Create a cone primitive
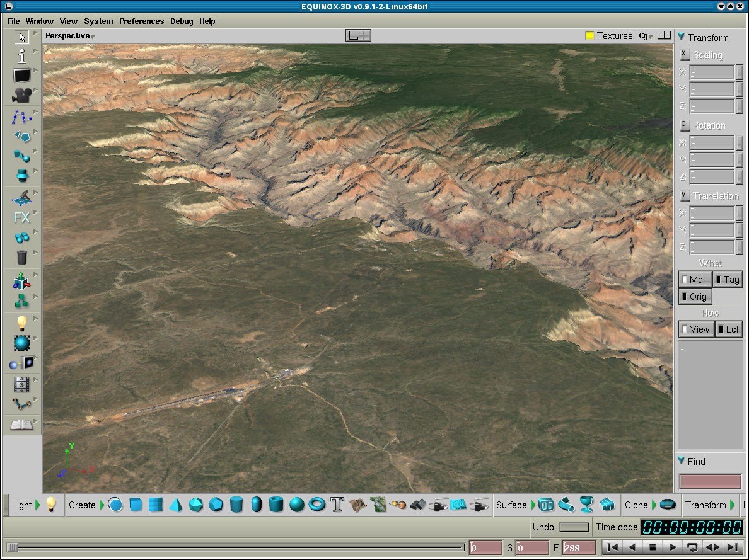 176,505
